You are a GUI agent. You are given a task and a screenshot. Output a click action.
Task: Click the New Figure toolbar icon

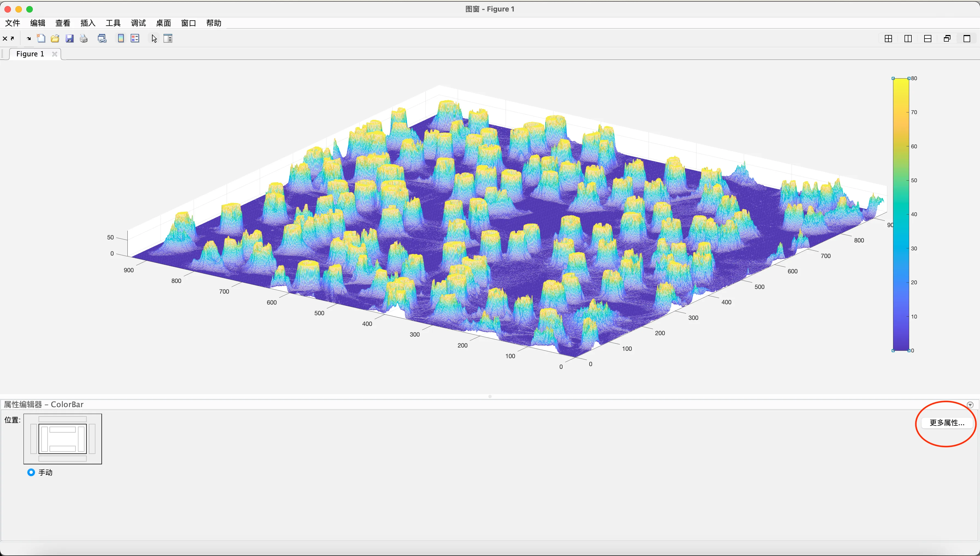coord(41,38)
